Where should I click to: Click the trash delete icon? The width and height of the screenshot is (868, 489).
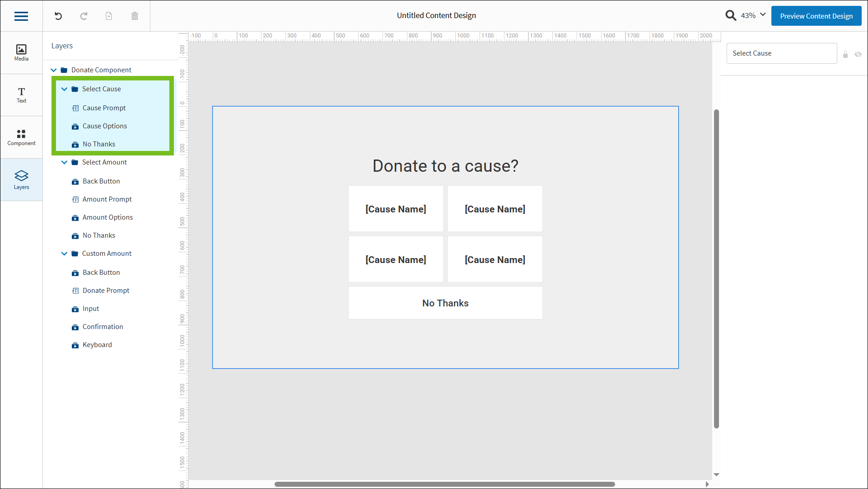pyautogui.click(x=134, y=16)
